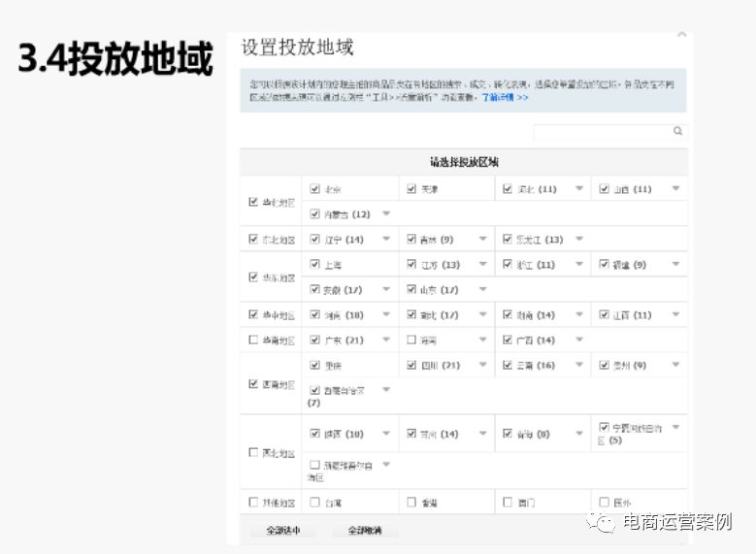Uncheck the 吉林 (9) checkbox
Screen dimensions: 756x554
point(411,239)
